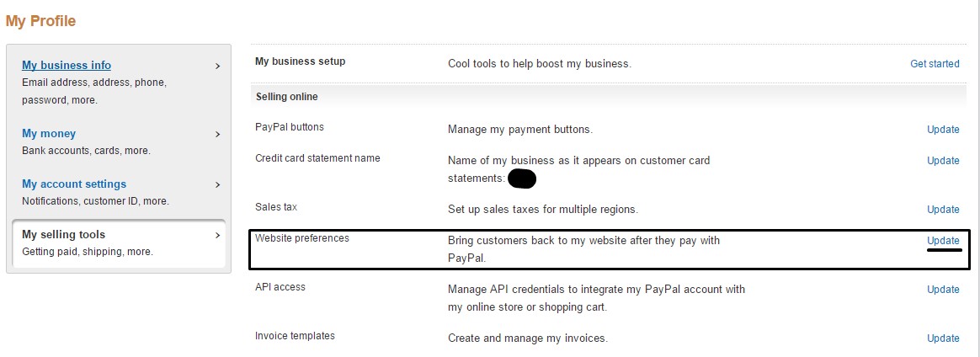This screenshot has width=980, height=357.
Task: Open the My business info link
Action: click(67, 65)
